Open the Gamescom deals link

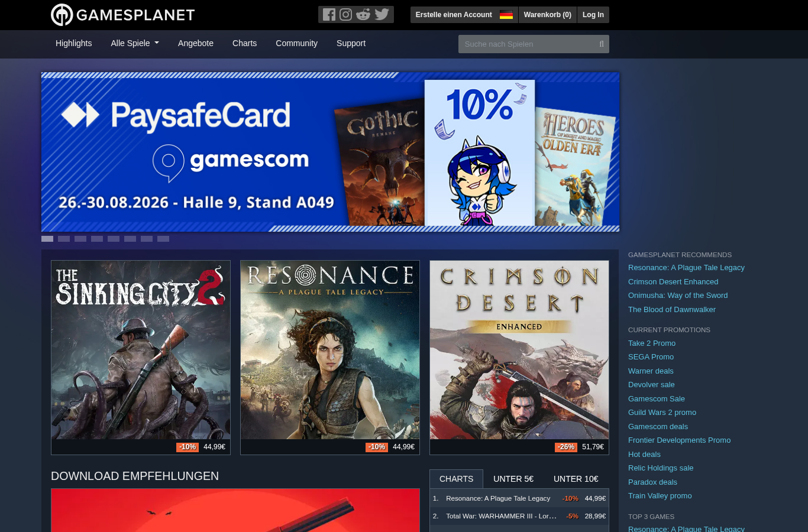(x=658, y=427)
